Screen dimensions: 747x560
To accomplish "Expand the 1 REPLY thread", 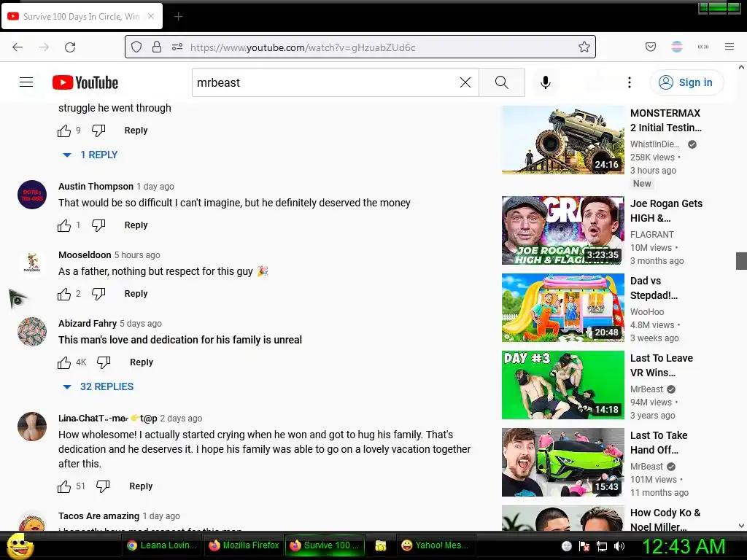I will (x=90, y=155).
